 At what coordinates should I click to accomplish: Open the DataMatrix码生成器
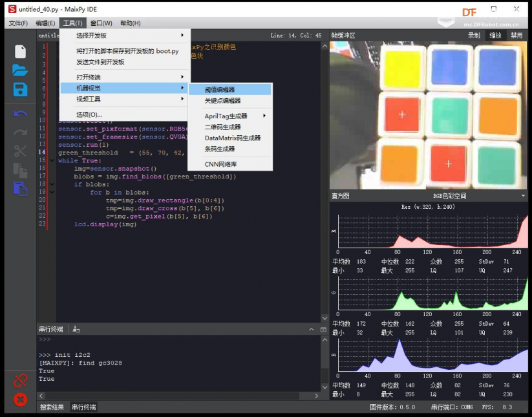coord(230,138)
